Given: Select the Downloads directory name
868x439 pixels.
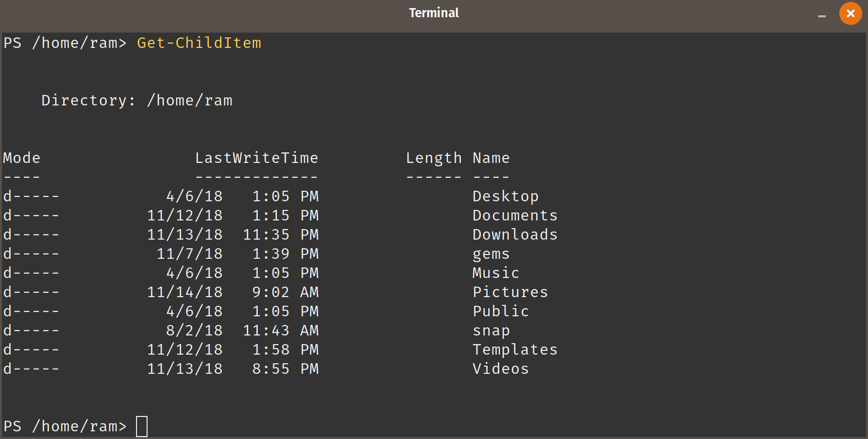Looking at the screenshot, I should pos(515,235).
